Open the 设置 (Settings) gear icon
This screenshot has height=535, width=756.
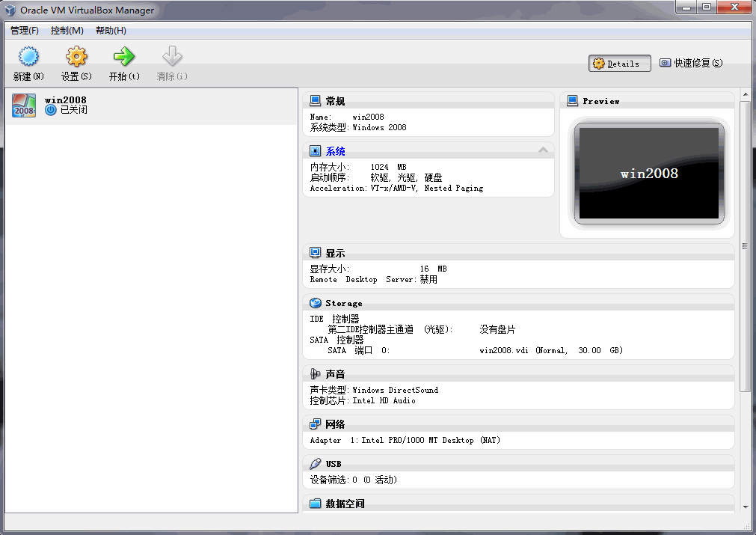(x=76, y=56)
